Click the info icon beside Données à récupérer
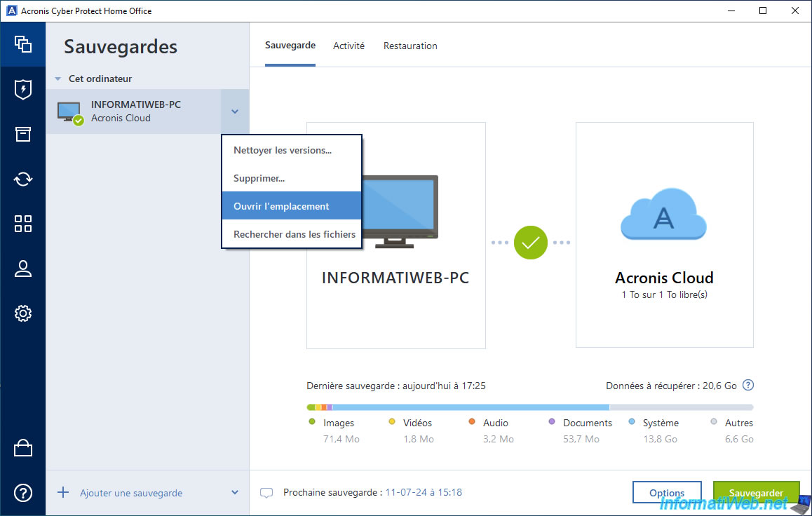Screen dimensions: 812x516 click(748, 385)
